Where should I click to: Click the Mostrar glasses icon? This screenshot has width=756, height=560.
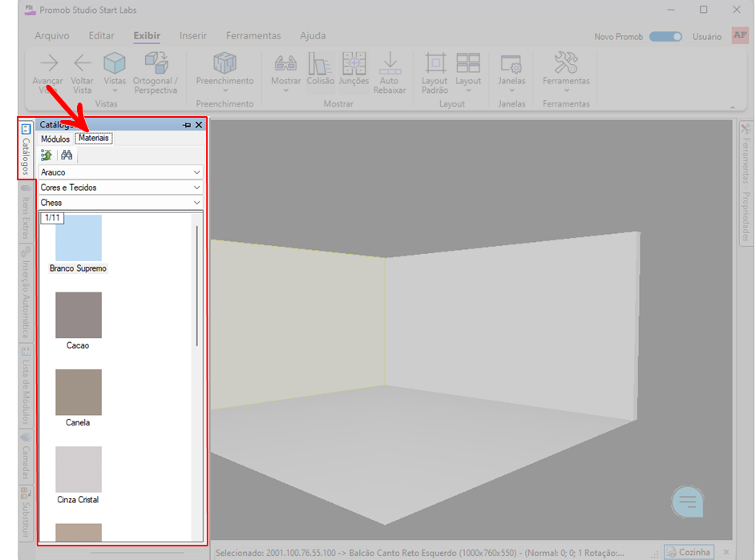pyautogui.click(x=285, y=63)
